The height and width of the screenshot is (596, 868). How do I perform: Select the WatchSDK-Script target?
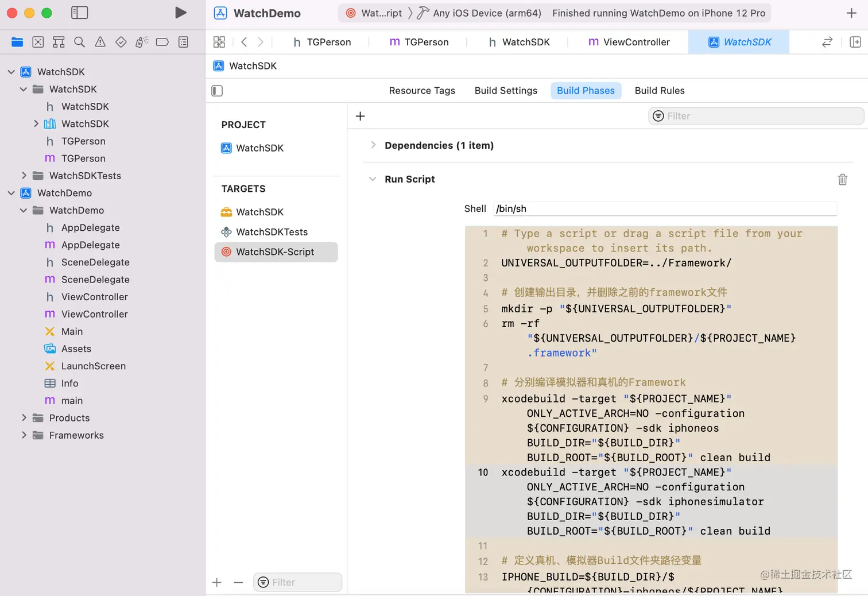click(276, 252)
